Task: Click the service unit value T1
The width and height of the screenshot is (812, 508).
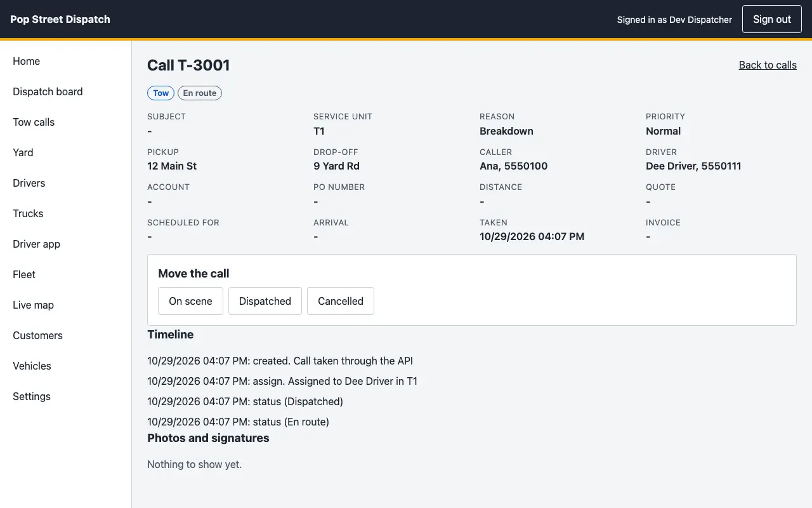Action: 319,131
